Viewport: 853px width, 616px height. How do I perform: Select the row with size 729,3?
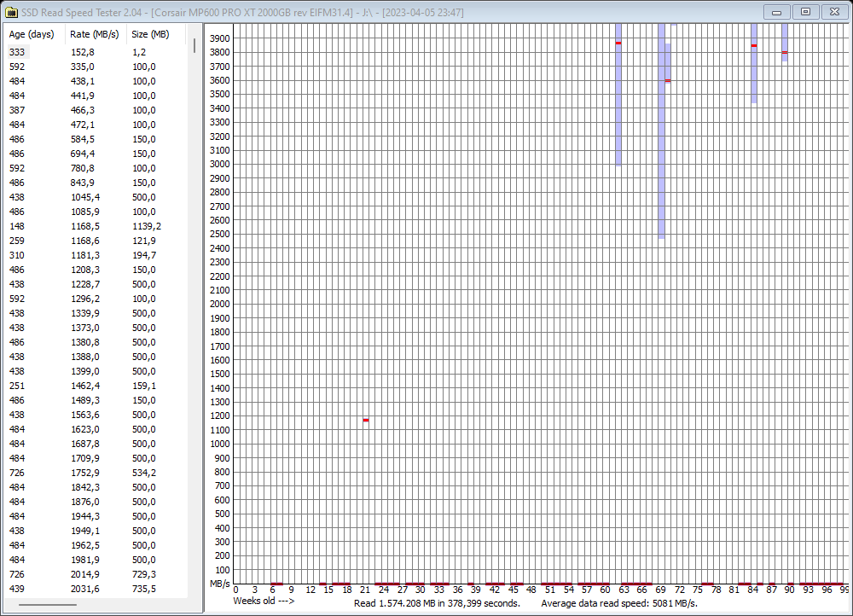tap(96, 575)
